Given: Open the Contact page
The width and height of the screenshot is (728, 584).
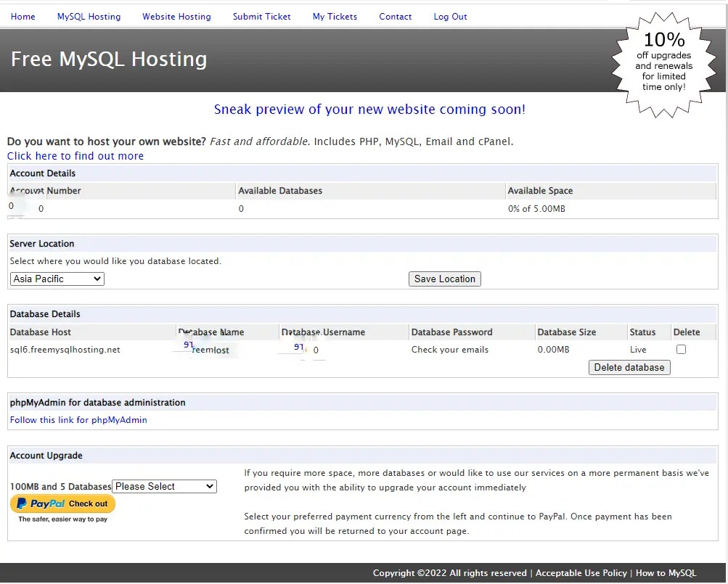Looking at the screenshot, I should tap(395, 16).
